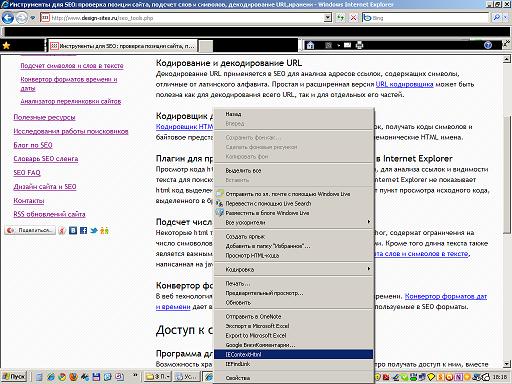512x384 pixels.
Task: Share via the Facebook icon
Action: 83,230
